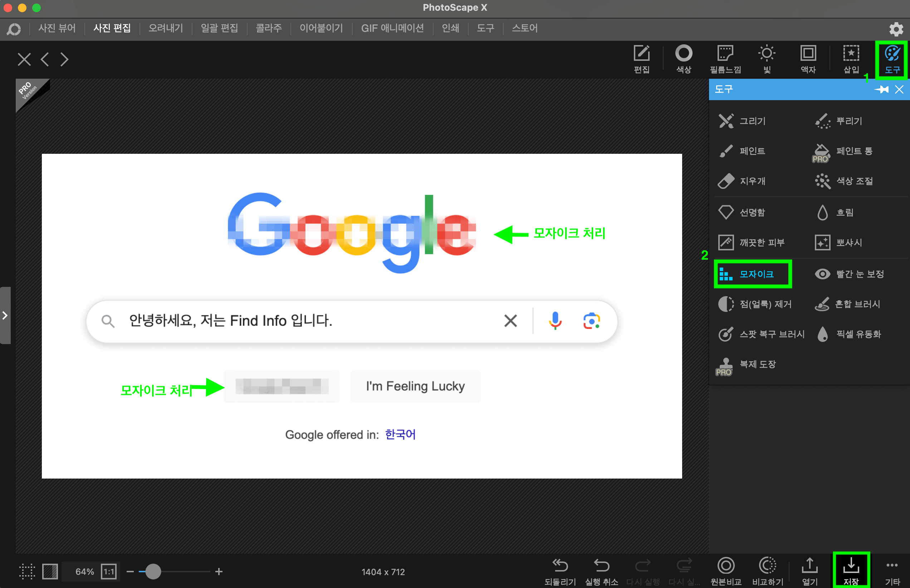Close the 도구 panel with X
The height and width of the screenshot is (588, 910).
tap(900, 89)
